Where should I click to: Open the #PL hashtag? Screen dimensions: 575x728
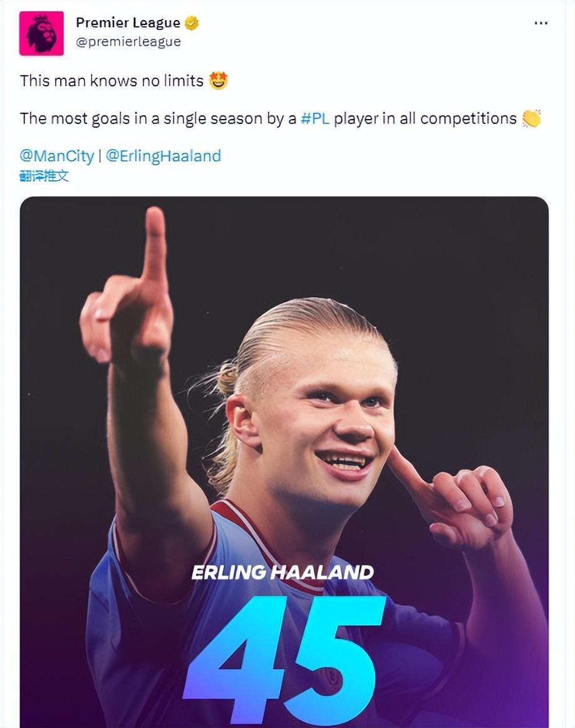[315, 118]
